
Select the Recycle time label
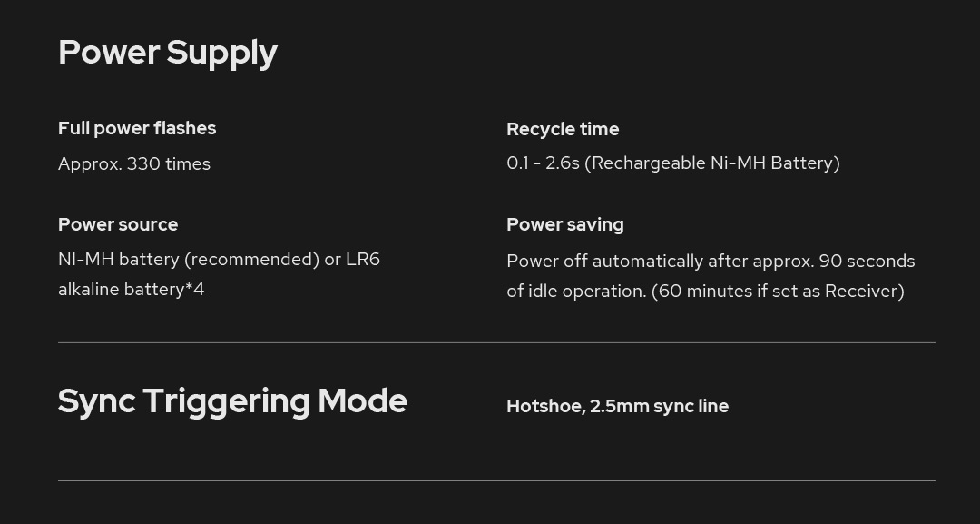click(563, 130)
